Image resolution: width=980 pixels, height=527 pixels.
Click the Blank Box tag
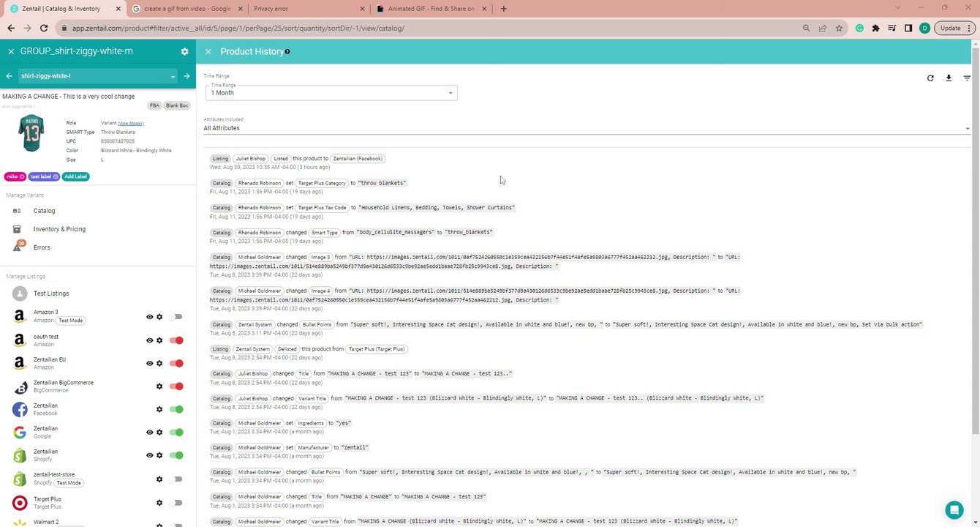click(177, 105)
